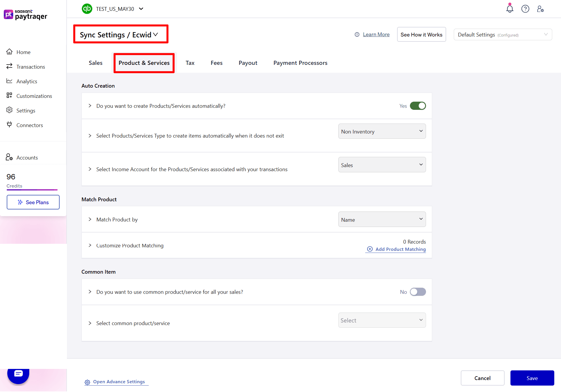This screenshot has width=561, height=392.
Task: Switch to the Payment Processors tab
Action: point(300,63)
